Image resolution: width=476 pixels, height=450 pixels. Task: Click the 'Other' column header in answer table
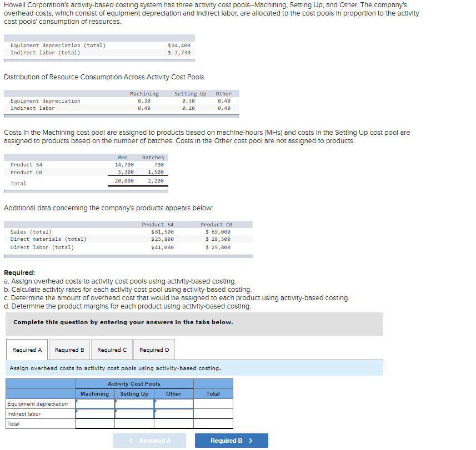tap(174, 393)
